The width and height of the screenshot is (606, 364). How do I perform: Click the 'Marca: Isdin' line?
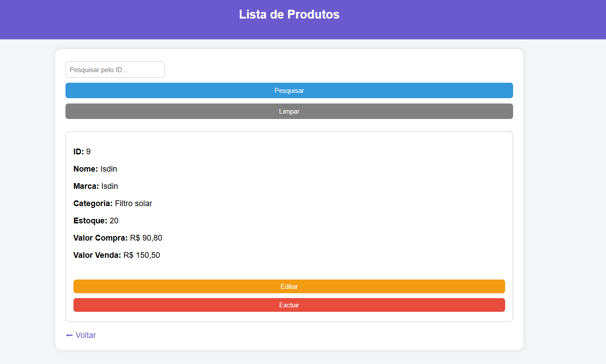pyautogui.click(x=96, y=186)
